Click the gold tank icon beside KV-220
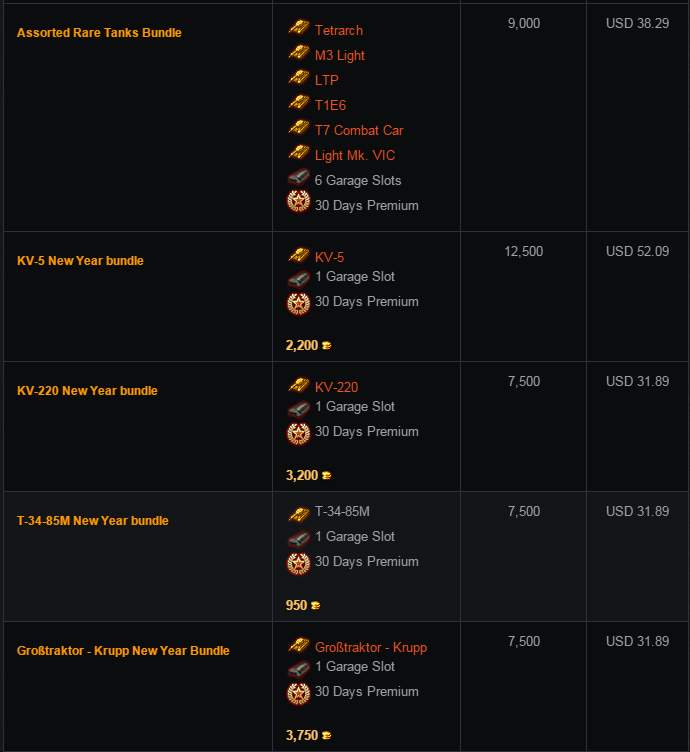The image size is (690, 752). point(299,384)
